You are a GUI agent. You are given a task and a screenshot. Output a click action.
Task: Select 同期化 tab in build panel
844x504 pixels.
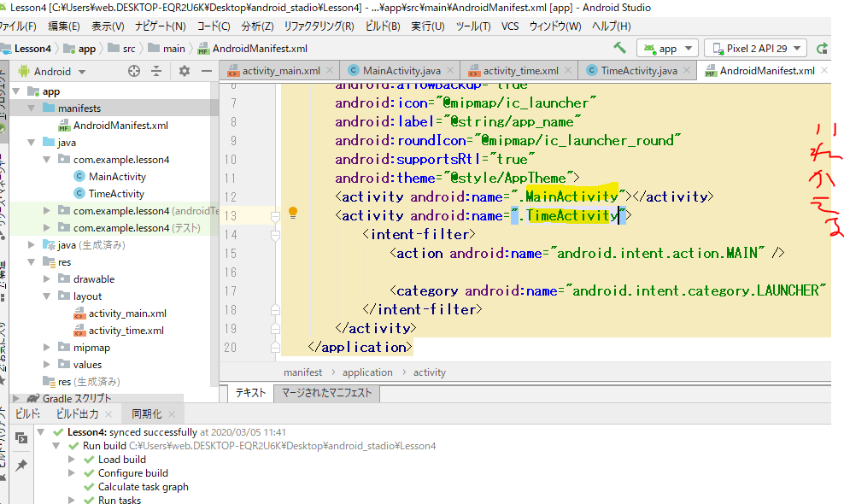pyautogui.click(x=146, y=414)
